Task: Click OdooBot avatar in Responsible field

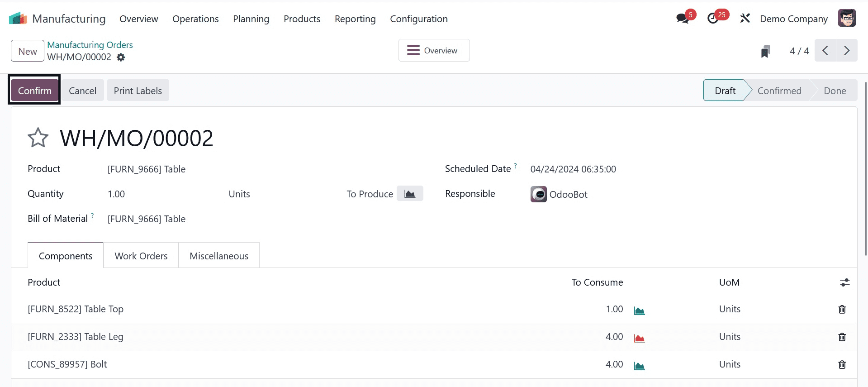Action: pos(538,194)
